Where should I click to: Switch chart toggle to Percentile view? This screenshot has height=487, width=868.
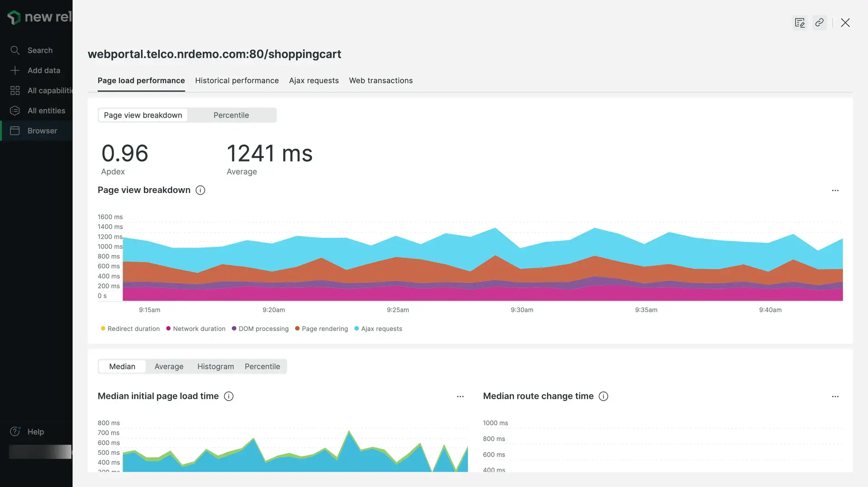click(x=231, y=115)
